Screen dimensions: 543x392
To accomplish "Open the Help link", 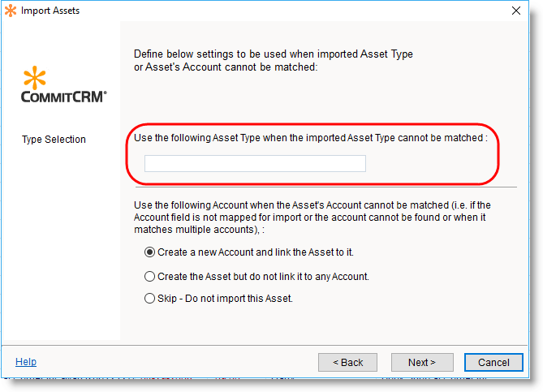I will 26,362.
